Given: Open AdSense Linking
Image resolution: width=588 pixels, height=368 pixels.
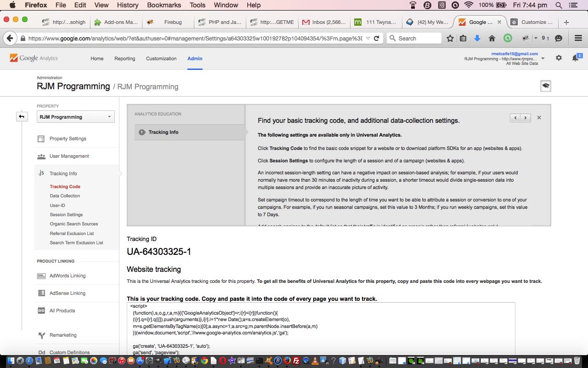Looking at the screenshot, I should coord(68,293).
